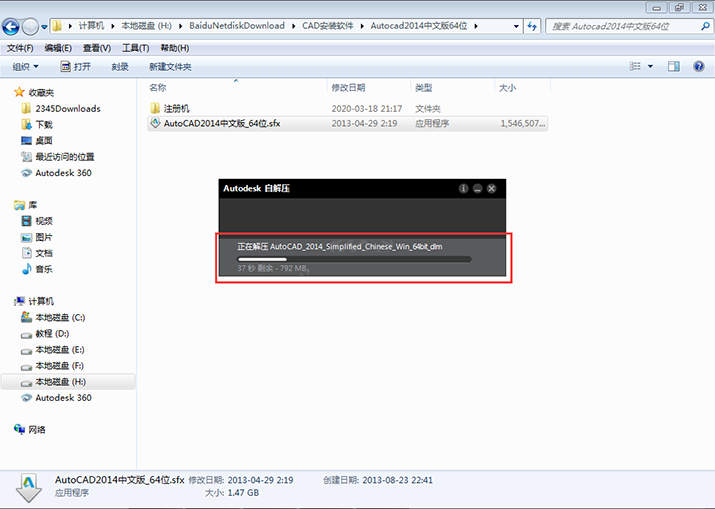Click the 计算机 breadcrumb segment
715x509 pixels.
click(91, 26)
